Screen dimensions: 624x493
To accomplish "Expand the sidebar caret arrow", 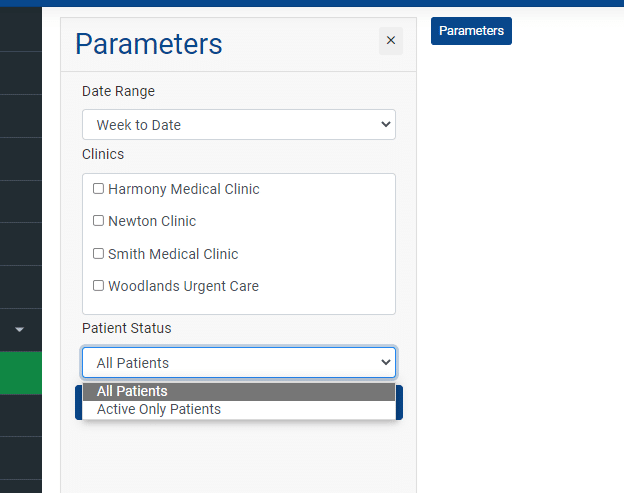I will (20, 329).
